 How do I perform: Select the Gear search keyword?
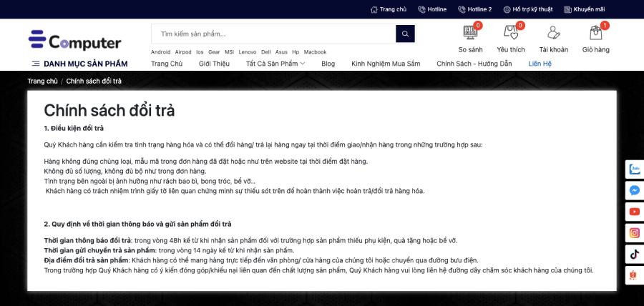[214, 52]
